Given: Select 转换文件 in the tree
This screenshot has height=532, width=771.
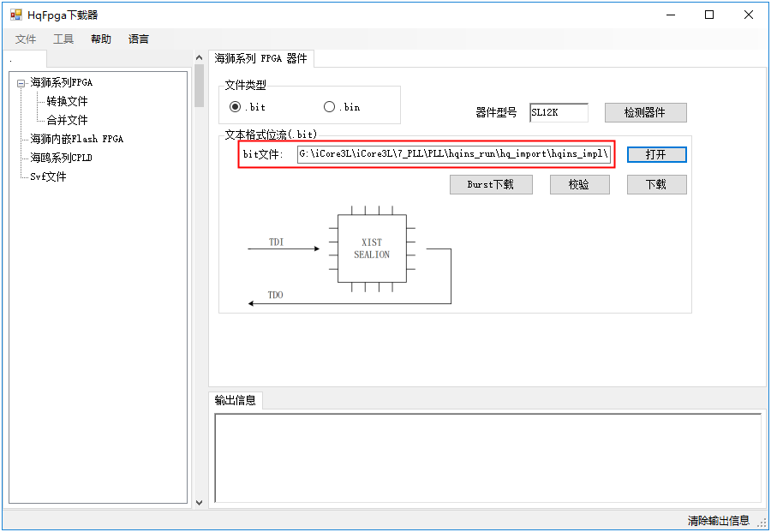Looking at the screenshot, I should pyautogui.click(x=67, y=101).
